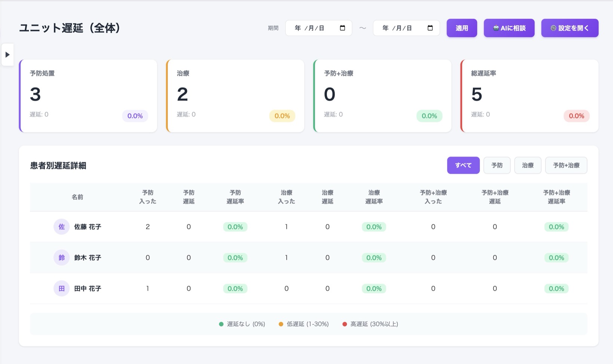Screen dimensions: 613x364
Task: Open calendar picker for start date
Action: (342, 28)
